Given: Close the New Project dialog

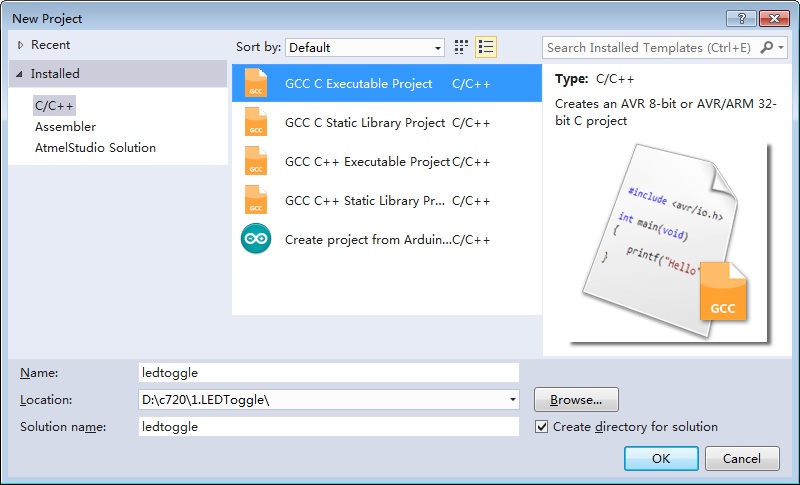Looking at the screenshot, I should click(x=774, y=18).
